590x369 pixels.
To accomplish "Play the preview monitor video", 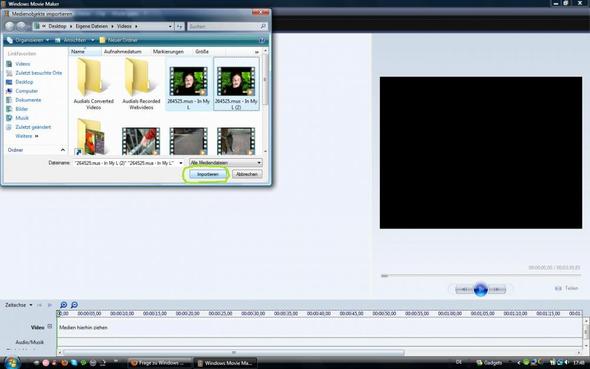I will coord(481,290).
